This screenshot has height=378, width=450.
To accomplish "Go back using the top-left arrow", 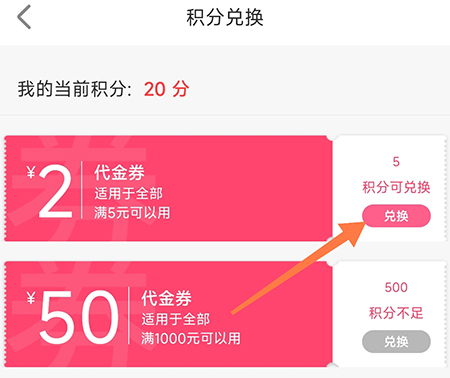I will [24, 17].
